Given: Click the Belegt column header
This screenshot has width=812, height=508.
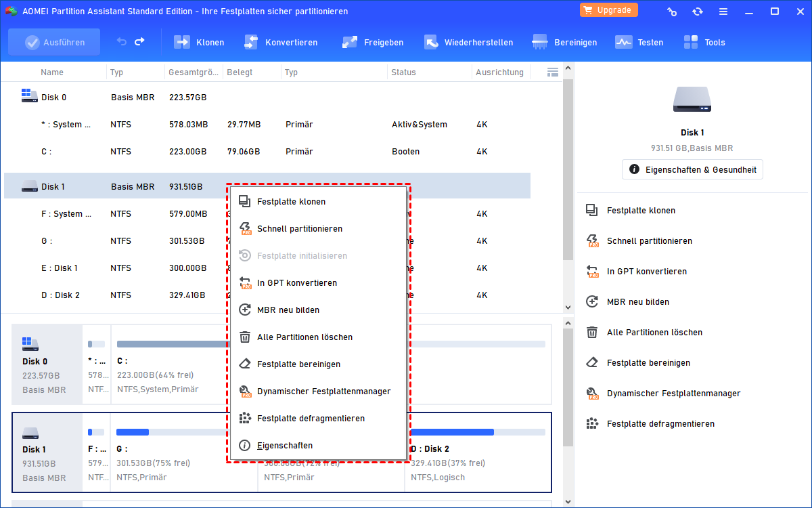Looking at the screenshot, I should coord(240,72).
